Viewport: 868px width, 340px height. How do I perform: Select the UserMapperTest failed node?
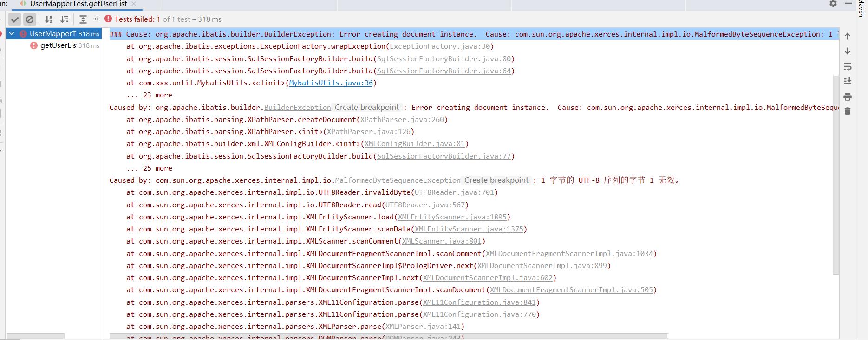click(x=54, y=34)
